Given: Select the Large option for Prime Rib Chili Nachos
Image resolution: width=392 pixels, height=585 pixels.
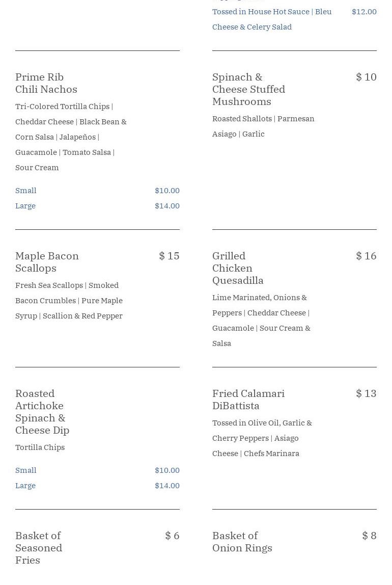Looking at the screenshot, I should (x=25, y=206).
